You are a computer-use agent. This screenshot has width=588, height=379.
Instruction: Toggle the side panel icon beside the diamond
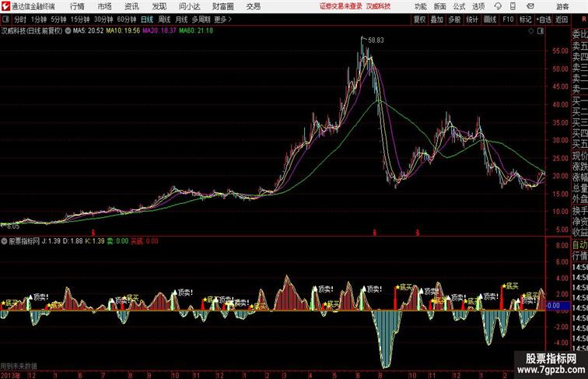[x=541, y=31]
